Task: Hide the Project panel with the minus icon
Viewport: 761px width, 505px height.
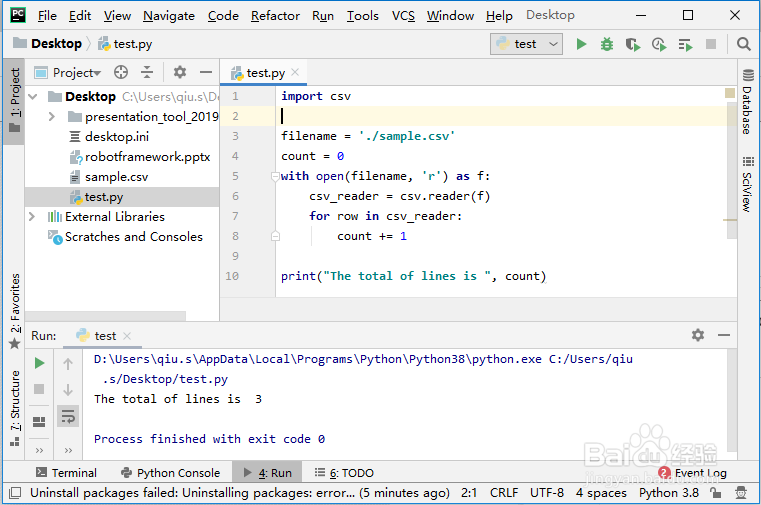Action: pos(206,72)
